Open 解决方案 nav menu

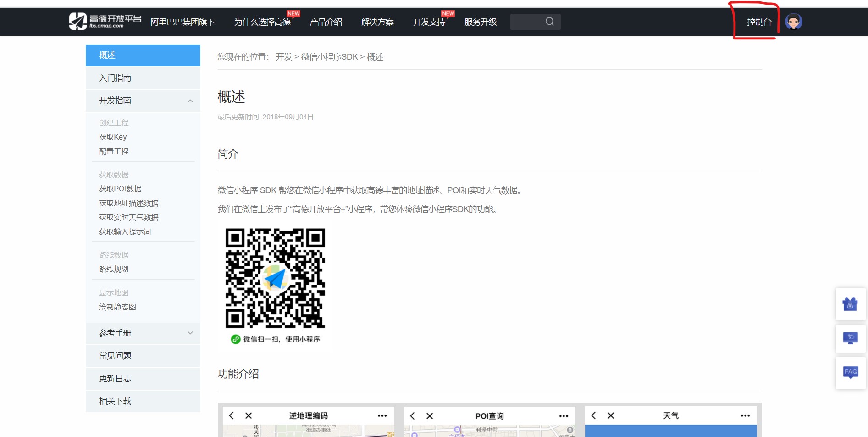pos(377,22)
